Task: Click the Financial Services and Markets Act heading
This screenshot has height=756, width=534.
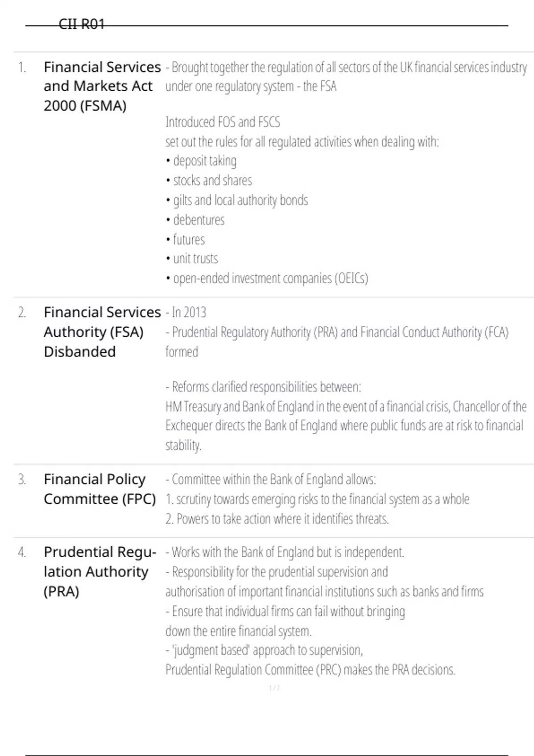Action: (102, 86)
